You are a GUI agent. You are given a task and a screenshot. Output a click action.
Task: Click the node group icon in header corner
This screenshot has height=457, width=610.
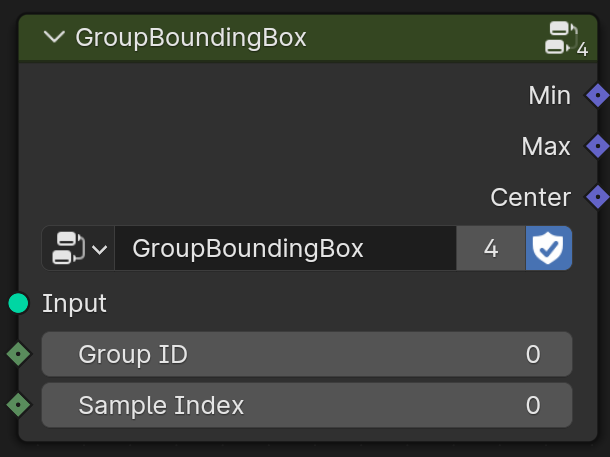[561, 38]
